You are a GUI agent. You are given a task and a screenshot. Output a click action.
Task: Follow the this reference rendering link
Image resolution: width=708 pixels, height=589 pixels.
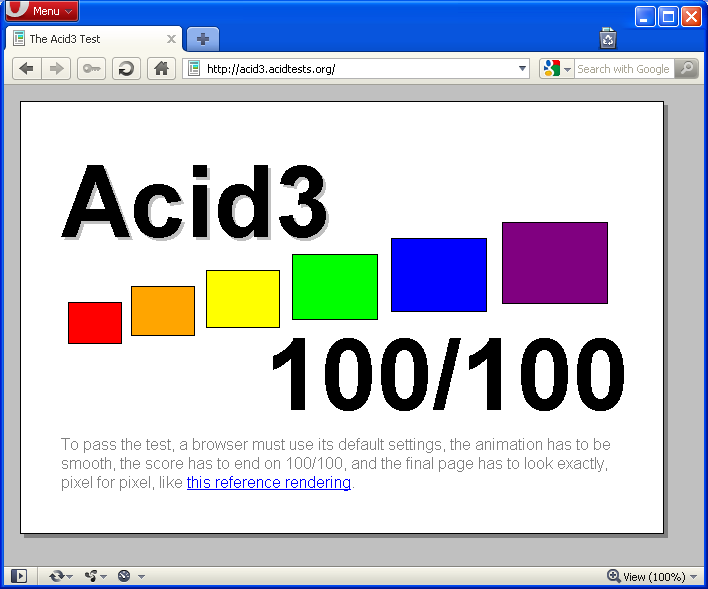pyautogui.click(x=269, y=482)
